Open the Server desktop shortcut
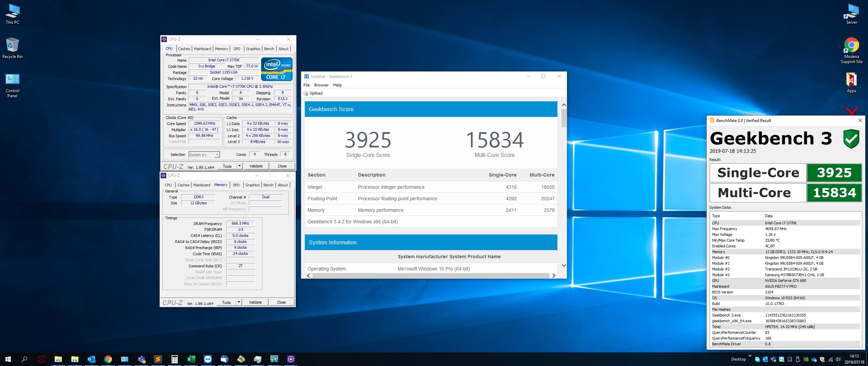This screenshot has height=366, width=868. tap(851, 14)
